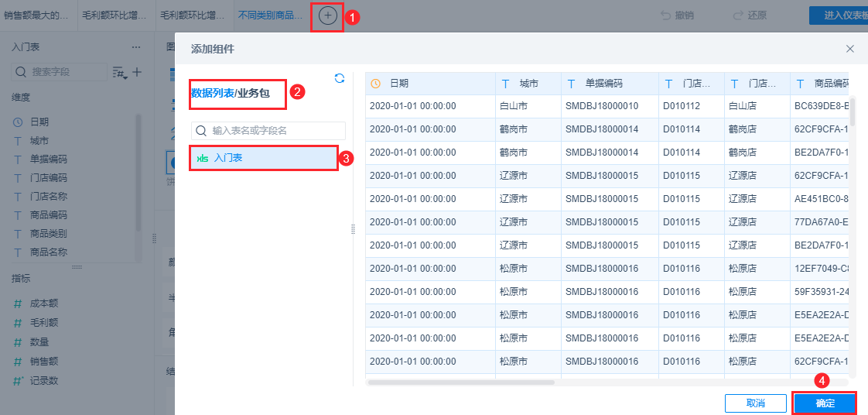Click the vertical scrollbar of data preview

coord(853,111)
